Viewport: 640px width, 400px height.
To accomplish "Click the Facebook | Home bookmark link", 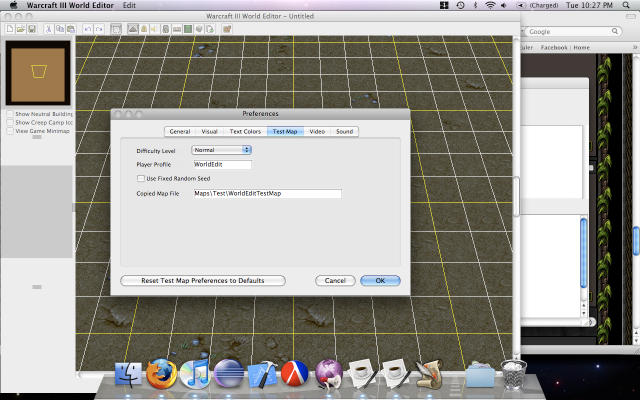I will (x=565, y=47).
